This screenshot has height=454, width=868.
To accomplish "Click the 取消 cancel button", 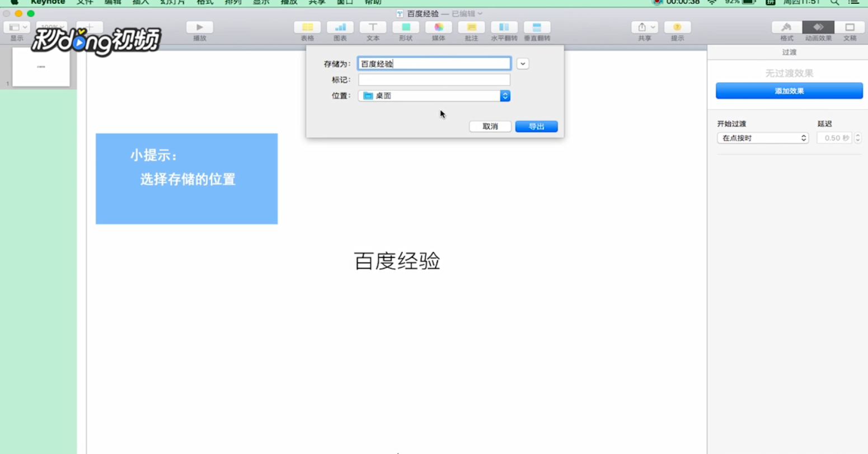I will tap(490, 127).
